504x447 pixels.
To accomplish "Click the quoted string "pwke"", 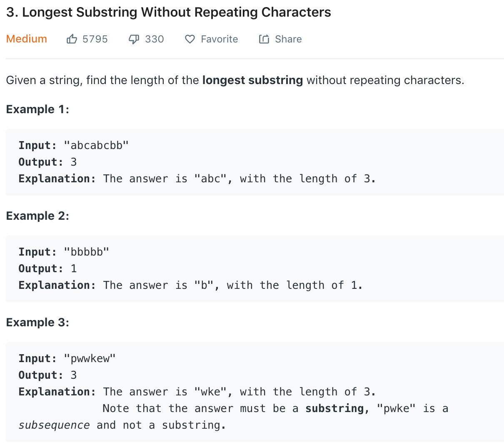I will pyautogui.click(x=396, y=408).
